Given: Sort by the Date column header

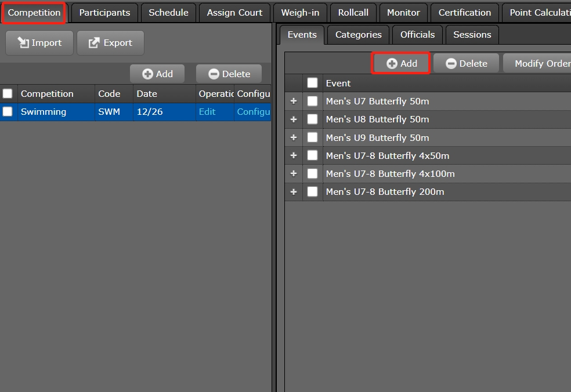Looking at the screenshot, I should 147,93.
